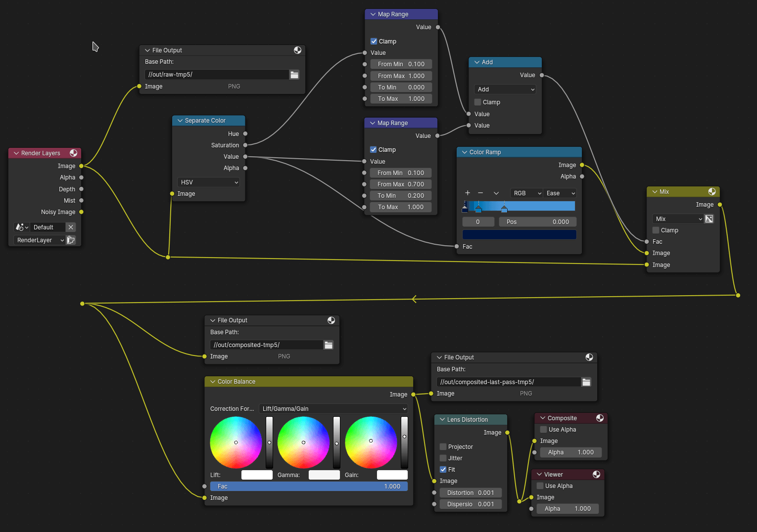
Task: Remove the selected Color Ramp stop
Action: [480, 193]
